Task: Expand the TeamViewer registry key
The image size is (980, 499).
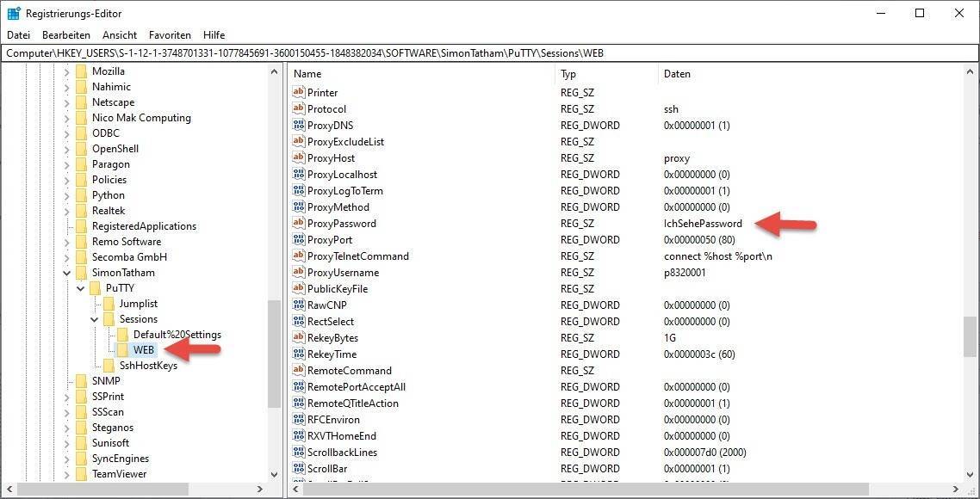Action: tap(66, 474)
